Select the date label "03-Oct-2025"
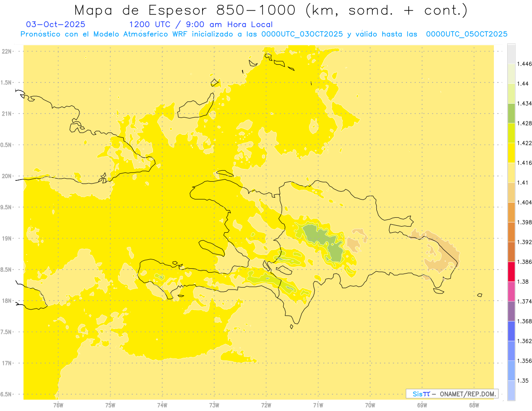The height and width of the screenshot is (411, 532). 55,24
